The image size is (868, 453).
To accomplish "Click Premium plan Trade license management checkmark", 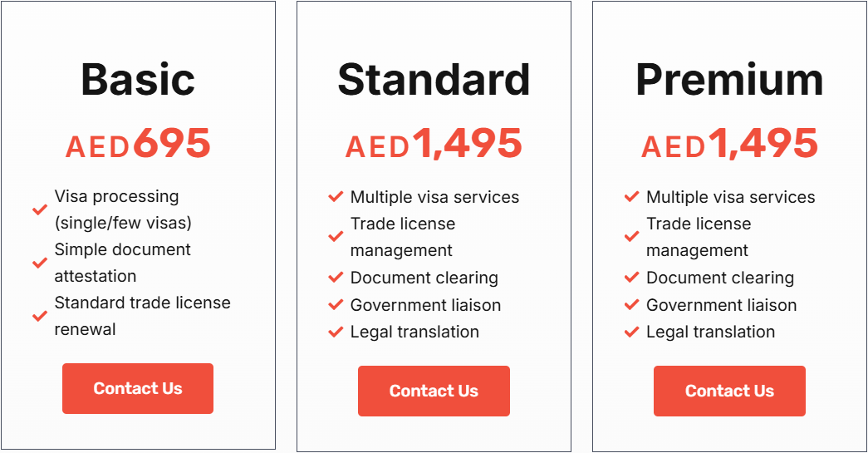I will tap(631, 237).
